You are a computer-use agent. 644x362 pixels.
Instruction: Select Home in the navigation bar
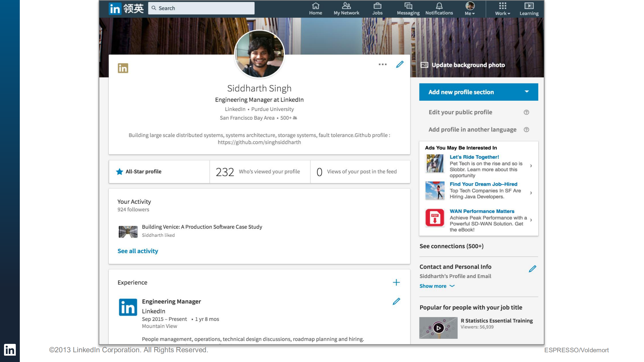(315, 8)
